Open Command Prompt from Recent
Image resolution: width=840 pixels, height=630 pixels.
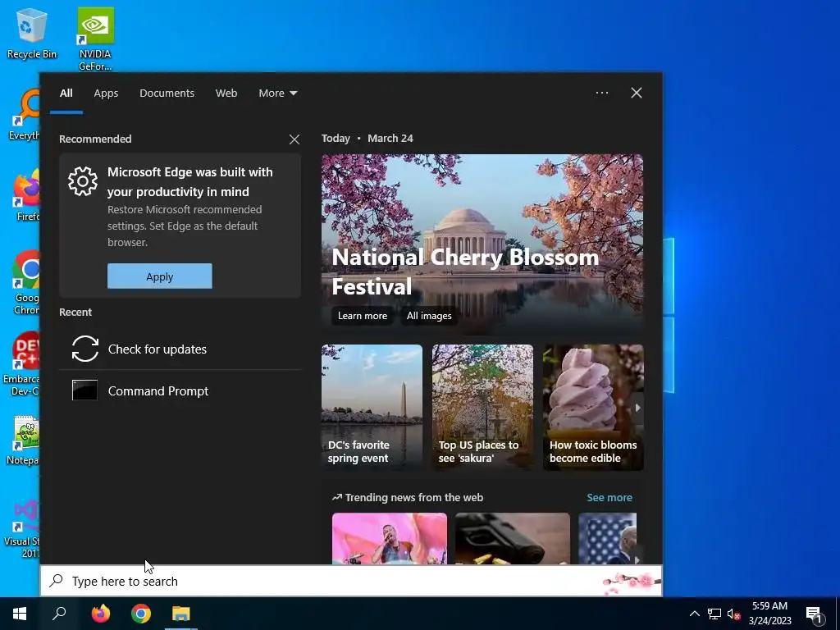180,391
